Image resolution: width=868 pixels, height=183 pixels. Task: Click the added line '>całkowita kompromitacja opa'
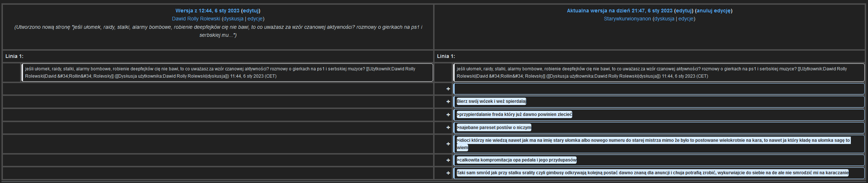point(659,160)
